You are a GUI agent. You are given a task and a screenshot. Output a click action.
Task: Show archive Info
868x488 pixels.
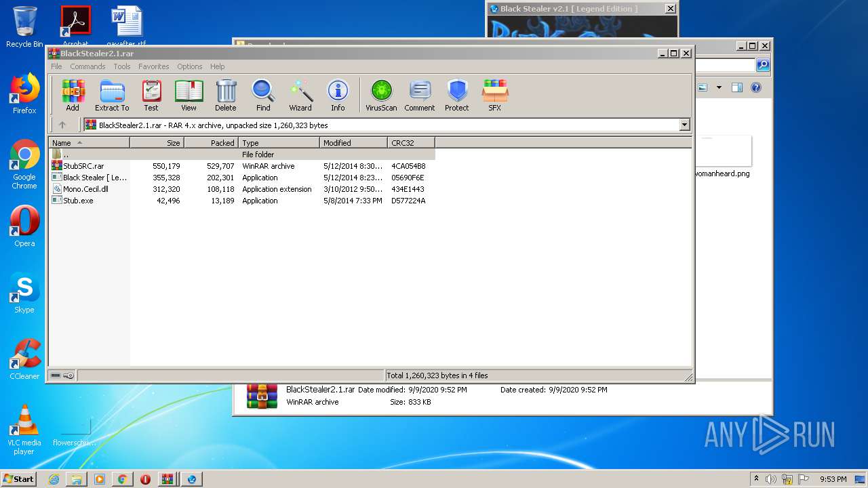coord(338,95)
